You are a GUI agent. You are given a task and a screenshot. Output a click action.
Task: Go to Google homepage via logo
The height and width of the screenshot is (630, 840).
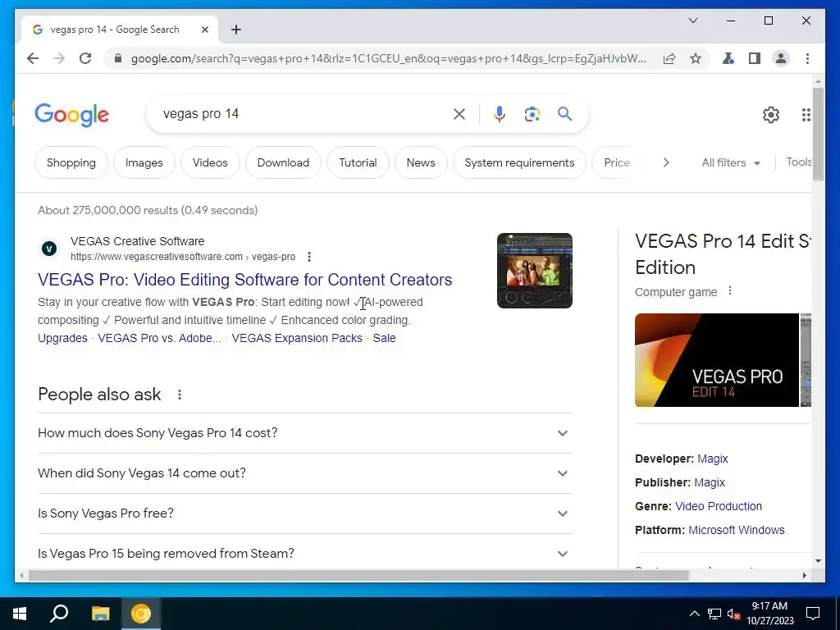(72, 115)
